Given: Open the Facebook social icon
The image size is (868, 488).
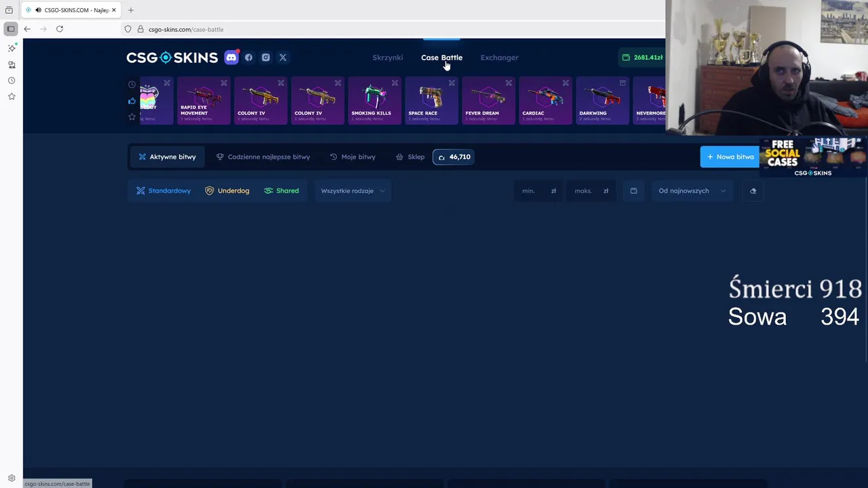Looking at the screenshot, I should [249, 58].
